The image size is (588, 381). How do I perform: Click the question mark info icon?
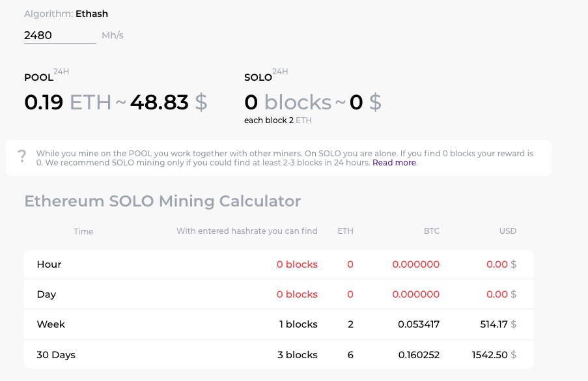(22, 156)
